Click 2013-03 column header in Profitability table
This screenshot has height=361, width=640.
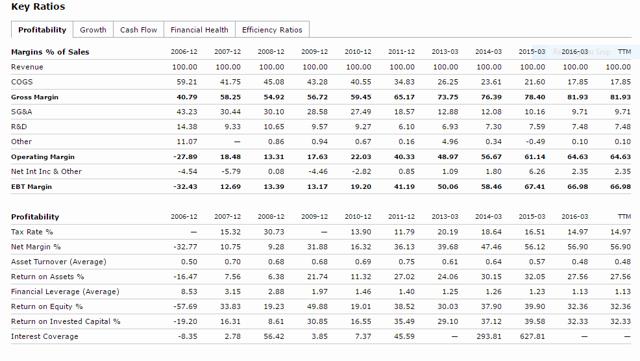[445, 217]
